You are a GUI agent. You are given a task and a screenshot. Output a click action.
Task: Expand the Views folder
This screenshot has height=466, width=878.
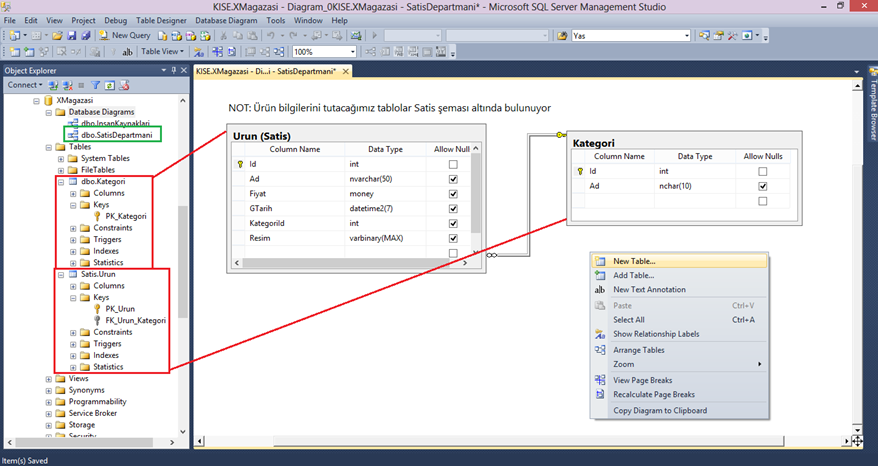point(49,379)
